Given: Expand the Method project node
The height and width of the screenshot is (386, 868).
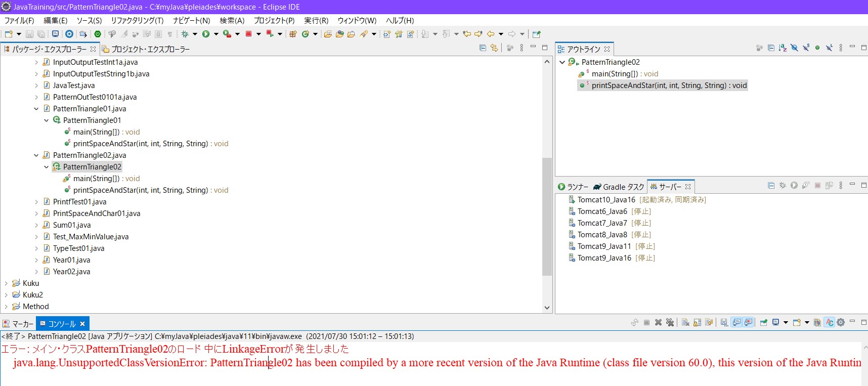Looking at the screenshot, I should click(6, 307).
